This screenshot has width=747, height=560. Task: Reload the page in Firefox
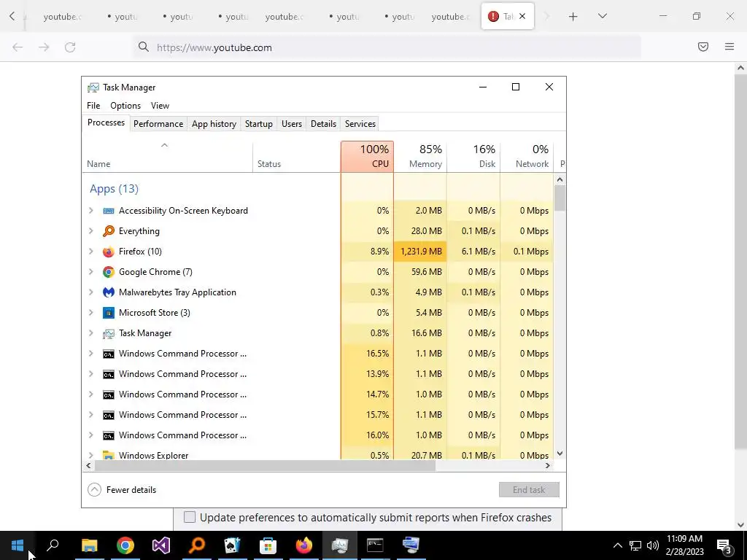click(70, 47)
